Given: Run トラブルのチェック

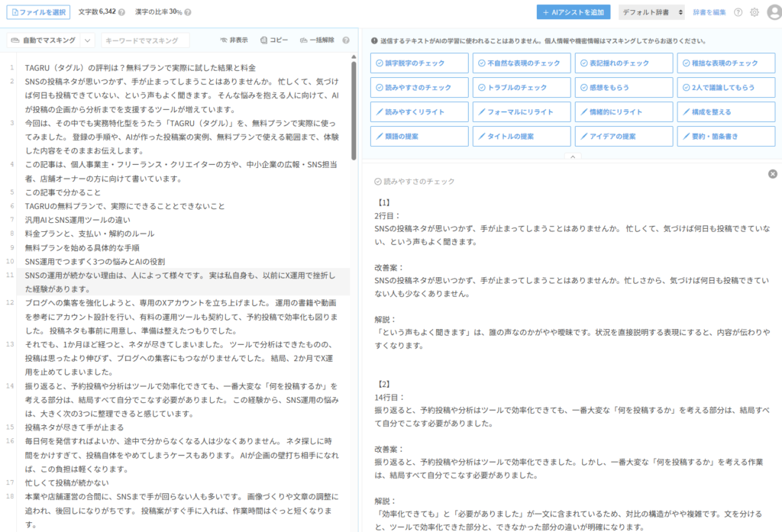Looking at the screenshot, I should coord(522,87).
